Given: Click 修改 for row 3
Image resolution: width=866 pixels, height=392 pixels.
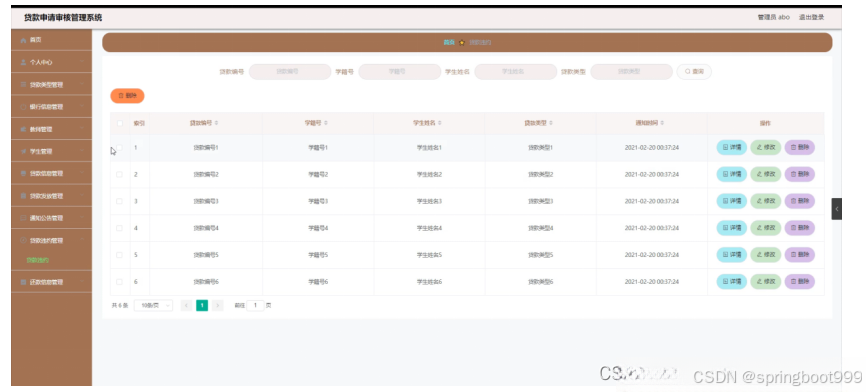Looking at the screenshot, I should coord(765,201).
